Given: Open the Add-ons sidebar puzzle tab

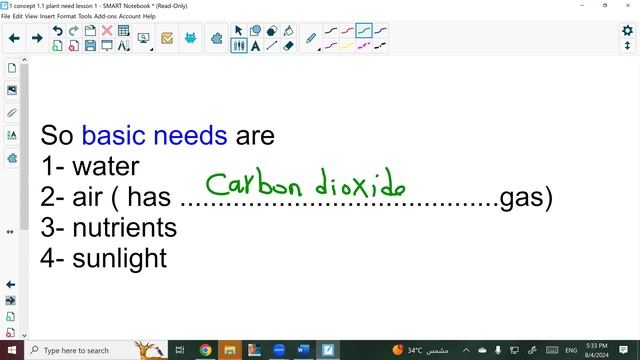Looking at the screenshot, I should click(x=12, y=158).
